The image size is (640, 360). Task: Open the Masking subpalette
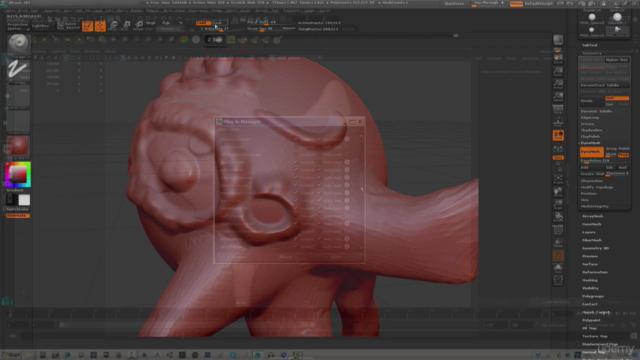click(x=590, y=280)
